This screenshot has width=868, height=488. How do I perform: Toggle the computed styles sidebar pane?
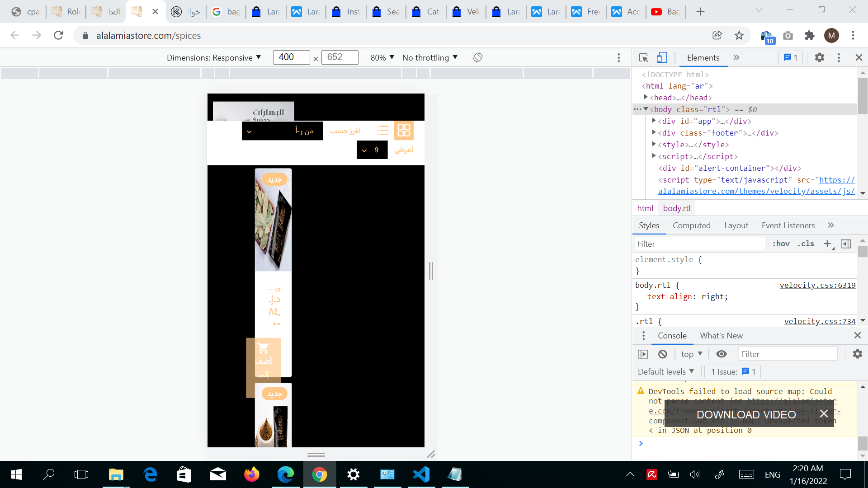point(846,244)
